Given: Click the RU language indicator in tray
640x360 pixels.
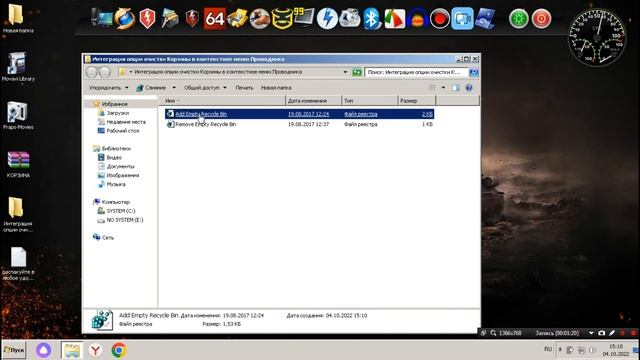Looking at the screenshot, I should (x=548, y=349).
